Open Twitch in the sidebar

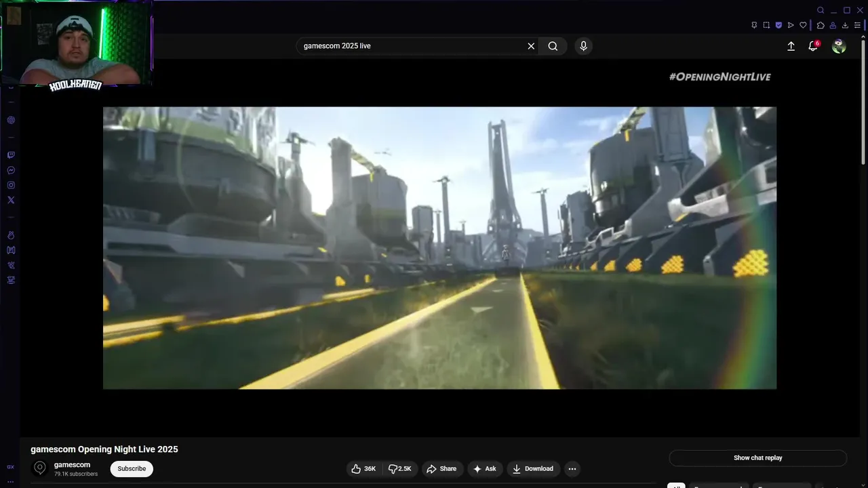pyautogui.click(x=11, y=155)
